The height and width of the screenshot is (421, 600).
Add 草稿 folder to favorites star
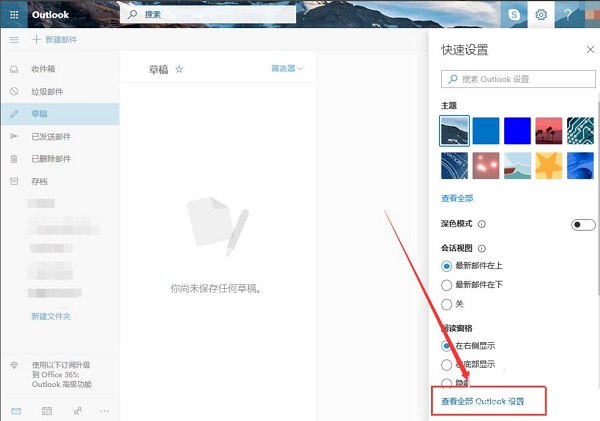point(179,69)
